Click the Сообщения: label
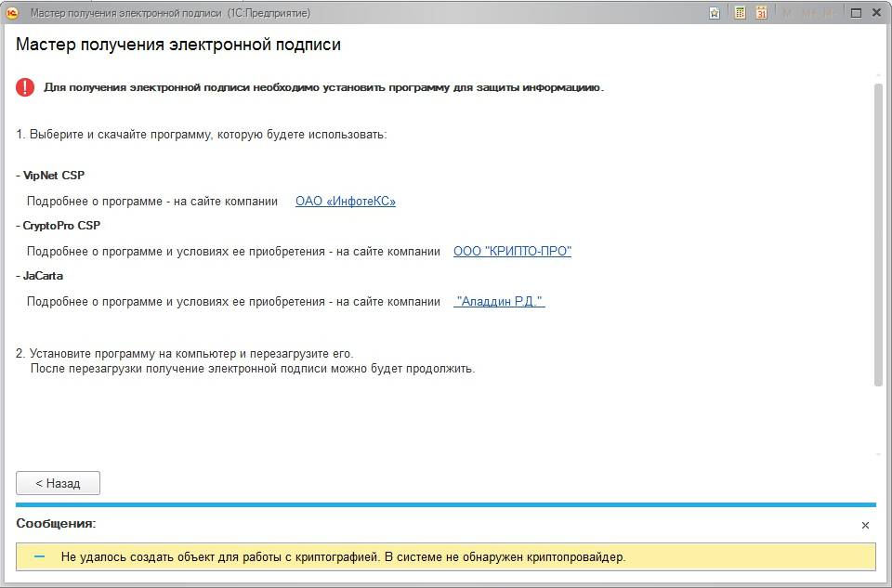 (56, 523)
